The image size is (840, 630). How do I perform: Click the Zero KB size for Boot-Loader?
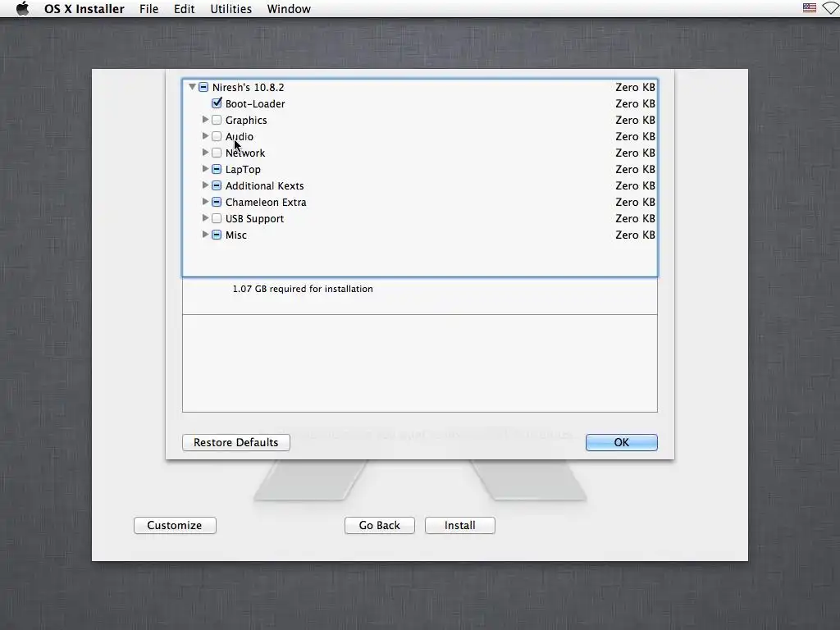[x=635, y=103]
